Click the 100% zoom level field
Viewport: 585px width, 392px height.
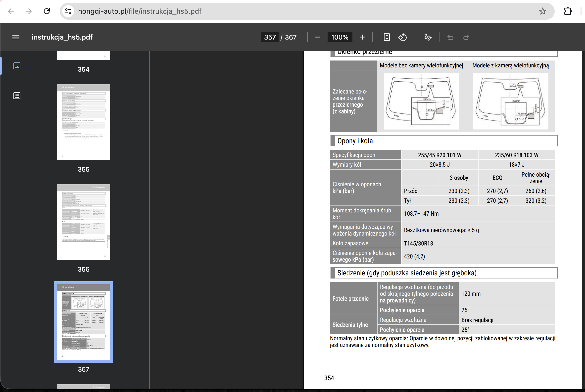(x=340, y=37)
